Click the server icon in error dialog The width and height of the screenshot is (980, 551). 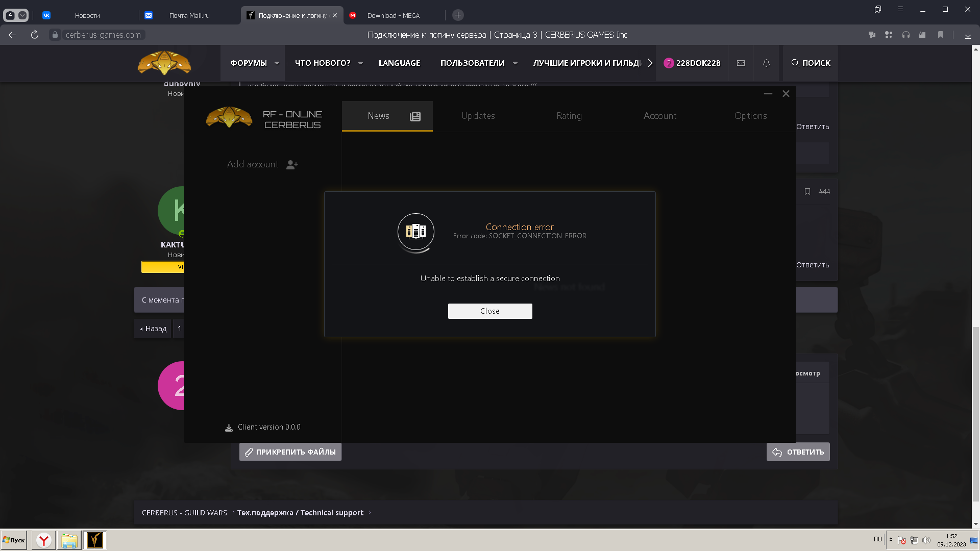point(416,232)
